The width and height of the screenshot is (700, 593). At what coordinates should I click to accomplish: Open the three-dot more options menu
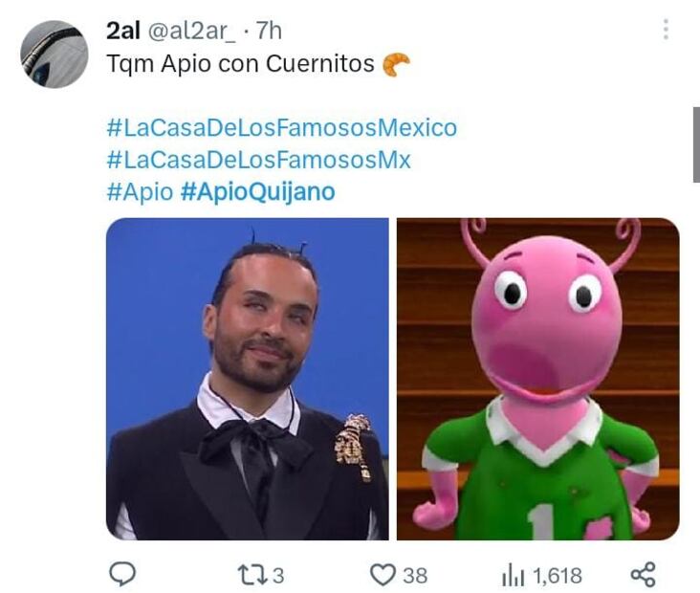tap(666, 30)
